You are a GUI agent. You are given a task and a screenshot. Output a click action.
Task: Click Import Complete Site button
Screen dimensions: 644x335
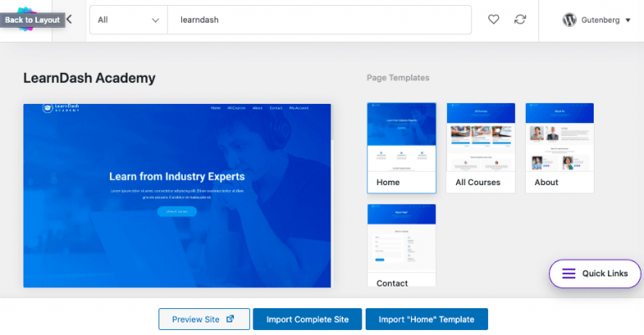tap(307, 319)
